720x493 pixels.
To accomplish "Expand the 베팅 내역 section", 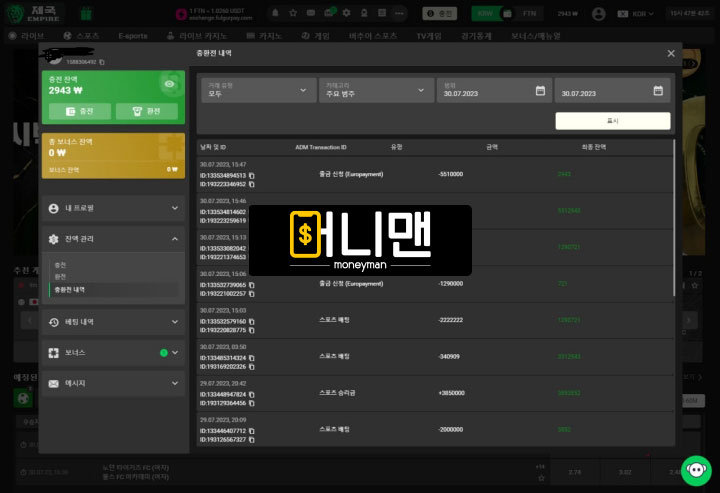I will [x=113, y=322].
